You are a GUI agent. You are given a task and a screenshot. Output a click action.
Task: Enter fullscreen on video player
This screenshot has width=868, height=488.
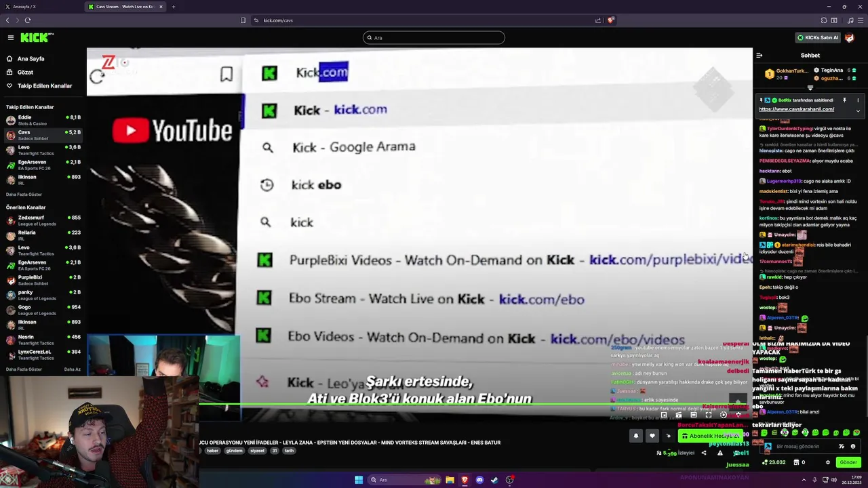(x=709, y=415)
